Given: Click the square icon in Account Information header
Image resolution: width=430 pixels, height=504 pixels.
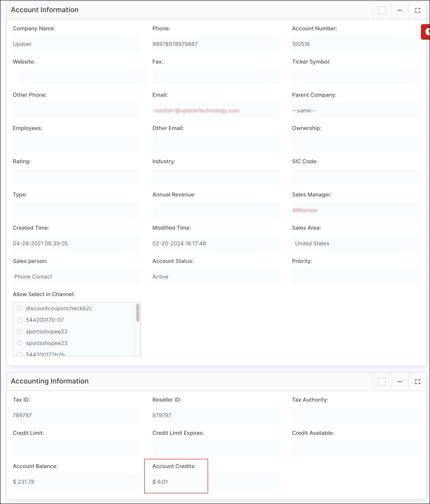Looking at the screenshot, I should coord(382,10).
